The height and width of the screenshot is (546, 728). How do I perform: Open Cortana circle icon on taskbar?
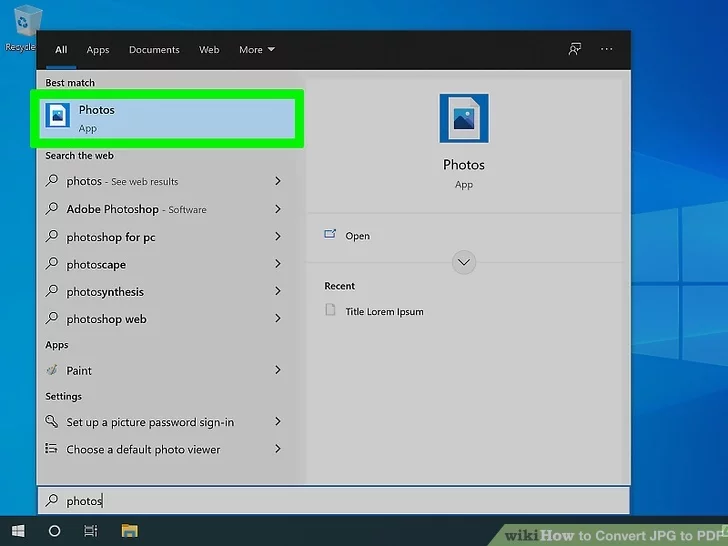tap(55, 530)
